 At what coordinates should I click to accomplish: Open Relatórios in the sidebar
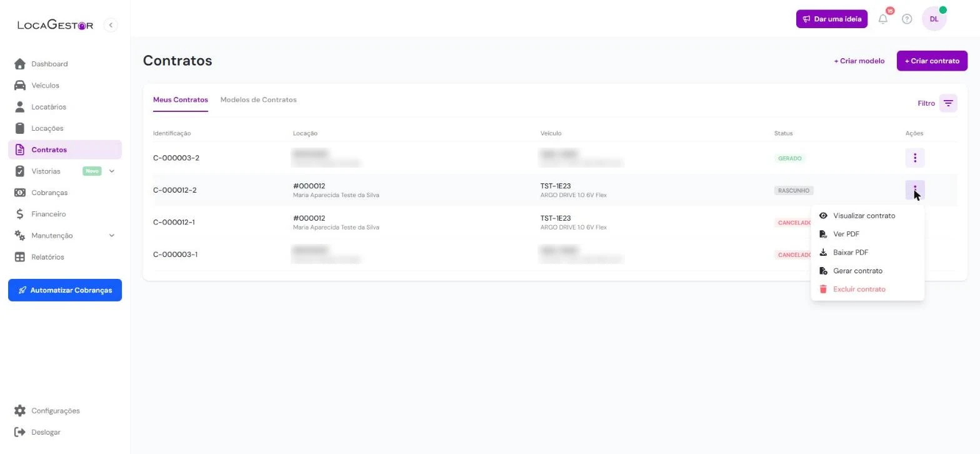point(65,257)
